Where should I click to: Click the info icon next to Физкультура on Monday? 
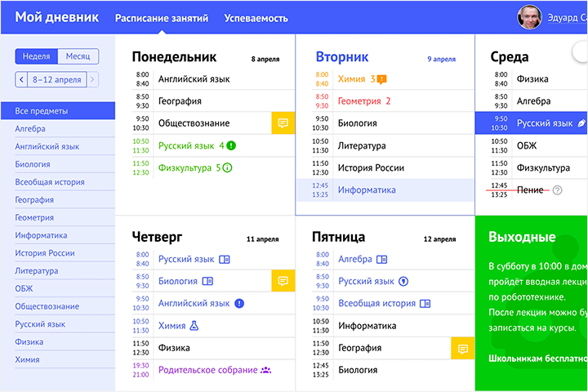pyautogui.click(x=228, y=168)
